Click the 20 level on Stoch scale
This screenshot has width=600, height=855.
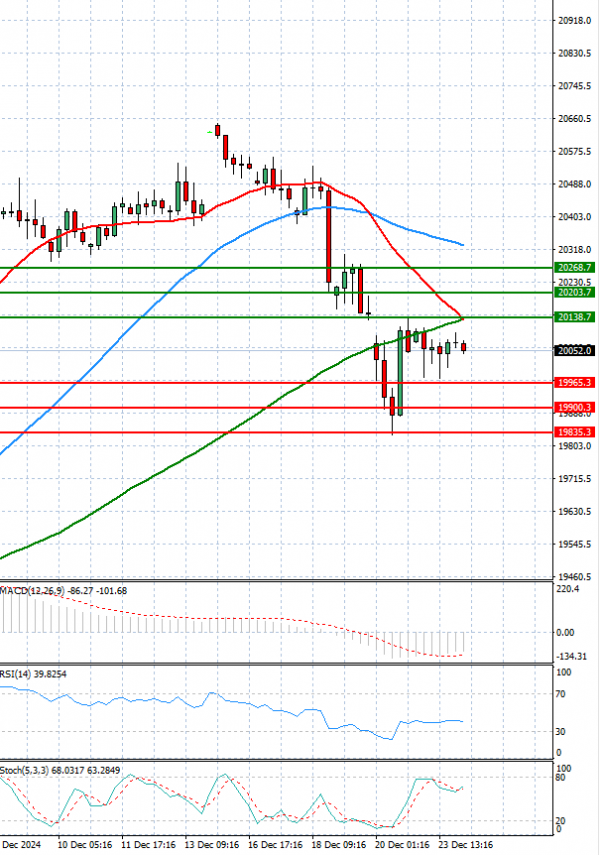point(560,821)
